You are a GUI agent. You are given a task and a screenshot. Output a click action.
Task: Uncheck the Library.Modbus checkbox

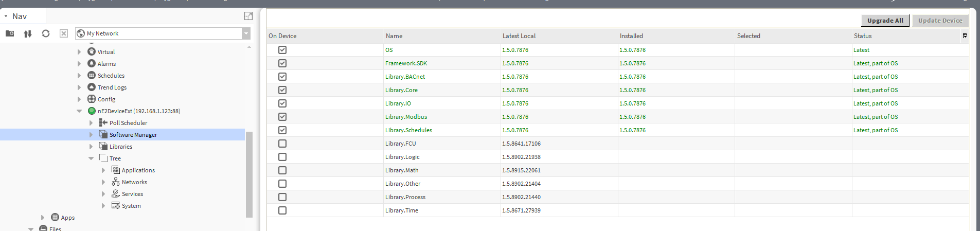(x=282, y=117)
